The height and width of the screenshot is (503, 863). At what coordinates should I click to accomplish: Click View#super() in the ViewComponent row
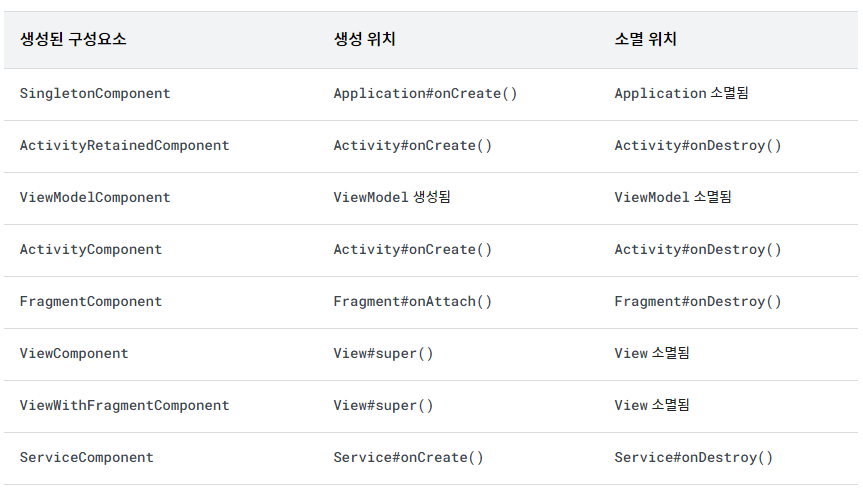point(383,353)
